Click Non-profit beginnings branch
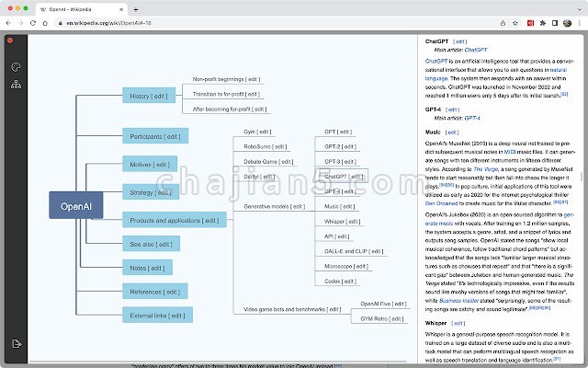The width and height of the screenshot is (588, 368). tap(226, 79)
